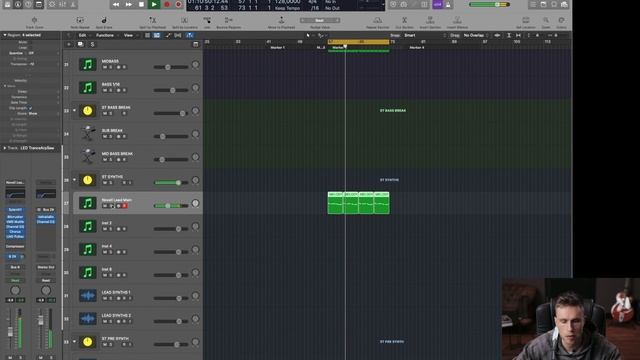The image size is (640, 360).
Task: Click the Compressor slot in channel strip
Action: [x=15, y=247]
